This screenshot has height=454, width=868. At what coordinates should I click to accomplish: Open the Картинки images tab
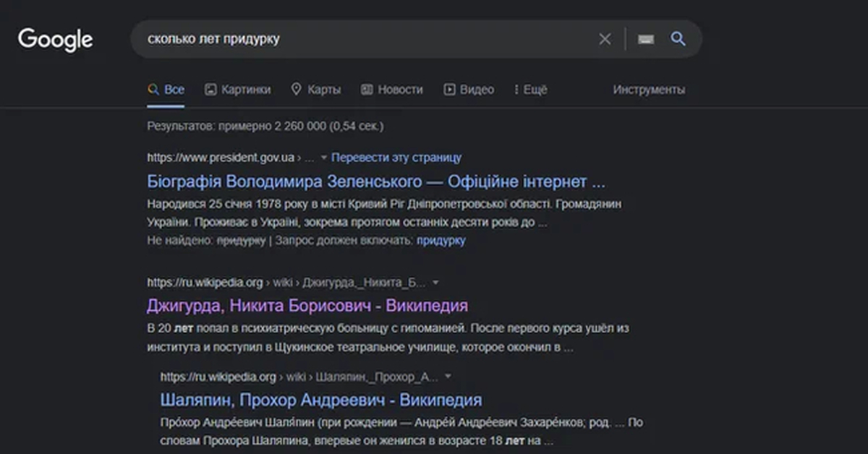(237, 90)
